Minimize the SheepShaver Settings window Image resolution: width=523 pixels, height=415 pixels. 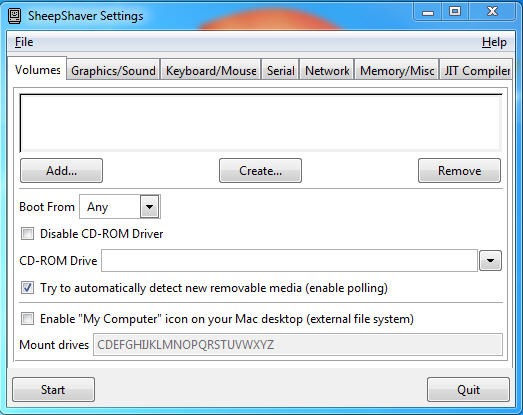(428, 12)
